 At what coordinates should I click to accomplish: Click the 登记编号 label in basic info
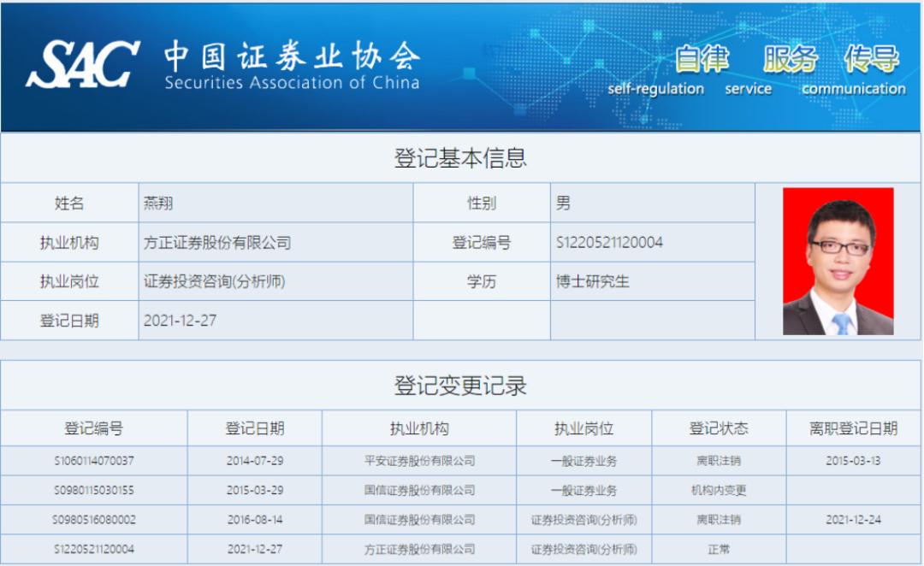pyautogui.click(x=482, y=243)
